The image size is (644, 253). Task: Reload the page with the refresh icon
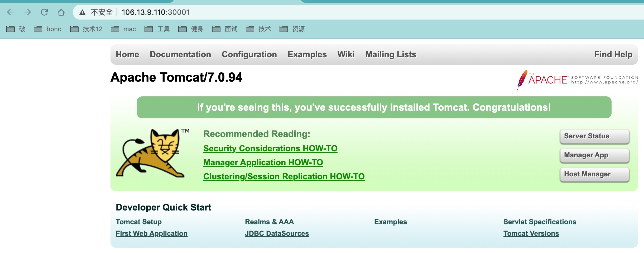44,12
